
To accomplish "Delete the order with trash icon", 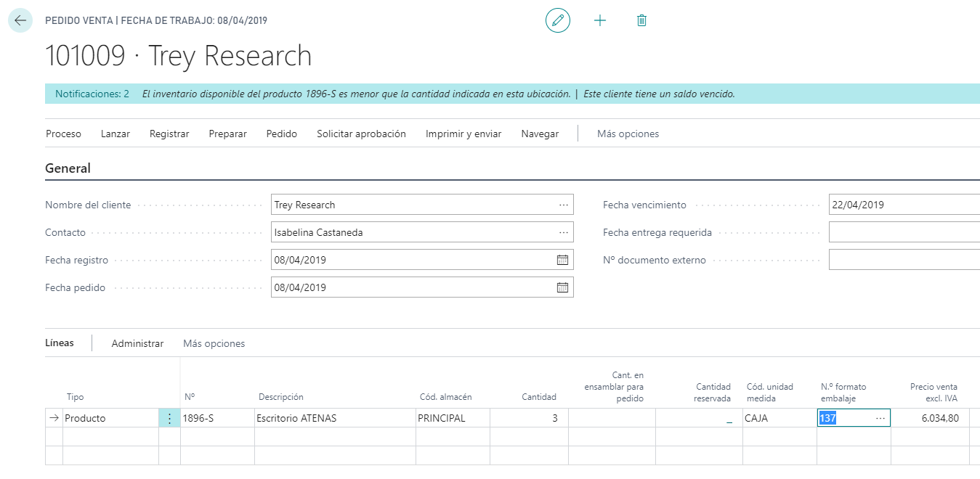I will (x=641, y=20).
